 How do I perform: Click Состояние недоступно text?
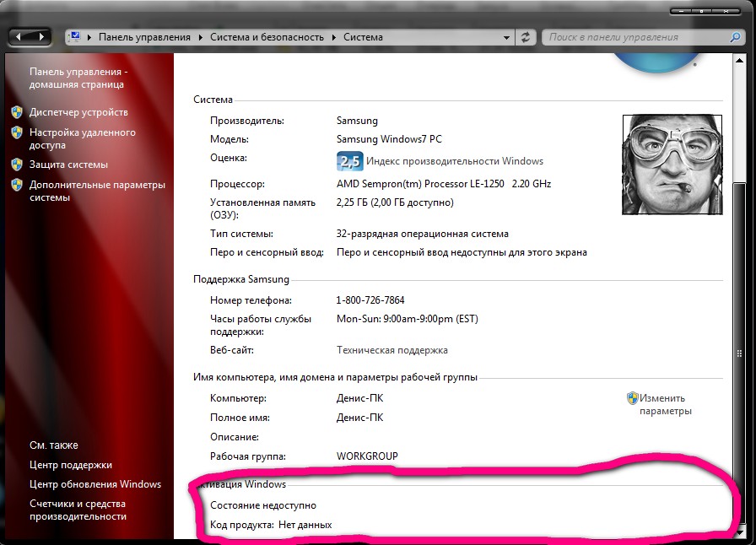263,505
